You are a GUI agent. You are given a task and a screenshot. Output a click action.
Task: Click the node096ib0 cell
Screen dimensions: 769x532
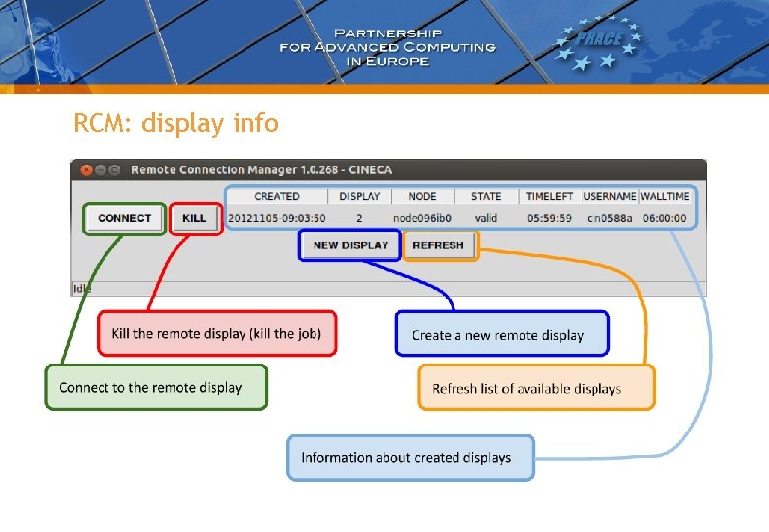point(422,218)
